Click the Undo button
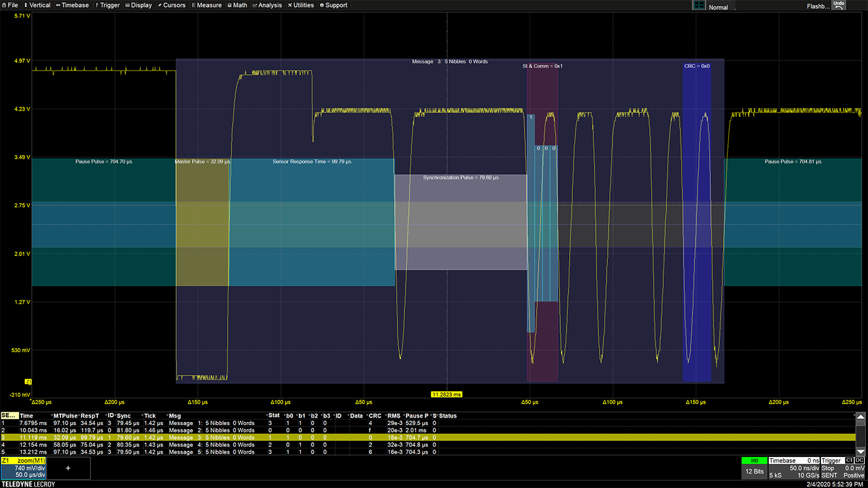This screenshot has width=868, height=488. pos(839,4)
